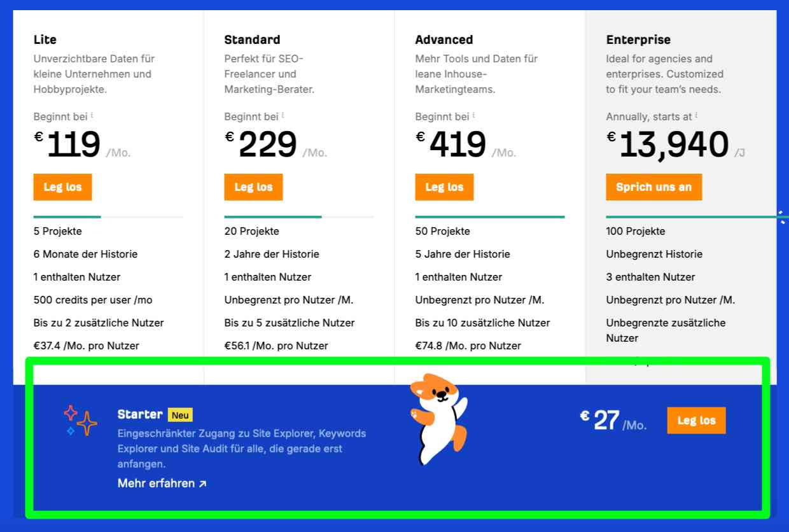789x532 pixels.
Task: Click info icon next to Annually, starts at
Action: [x=697, y=115]
